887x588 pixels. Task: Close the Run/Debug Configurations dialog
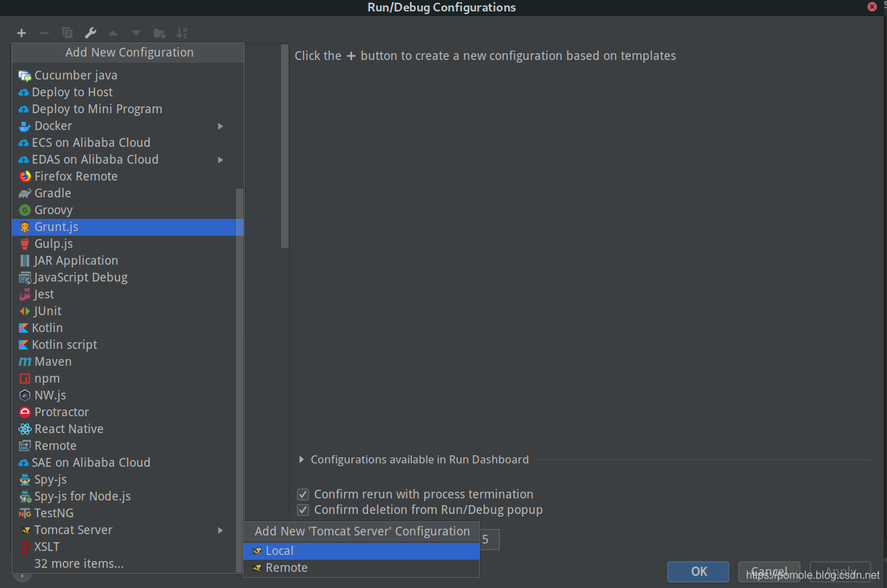(872, 7)
